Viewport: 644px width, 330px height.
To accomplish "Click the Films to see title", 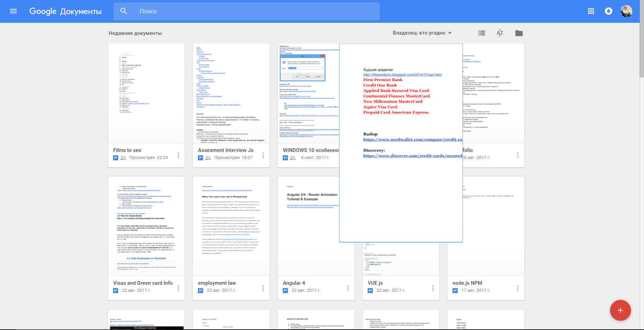I will pyautogui.click(x=127, y=150).
